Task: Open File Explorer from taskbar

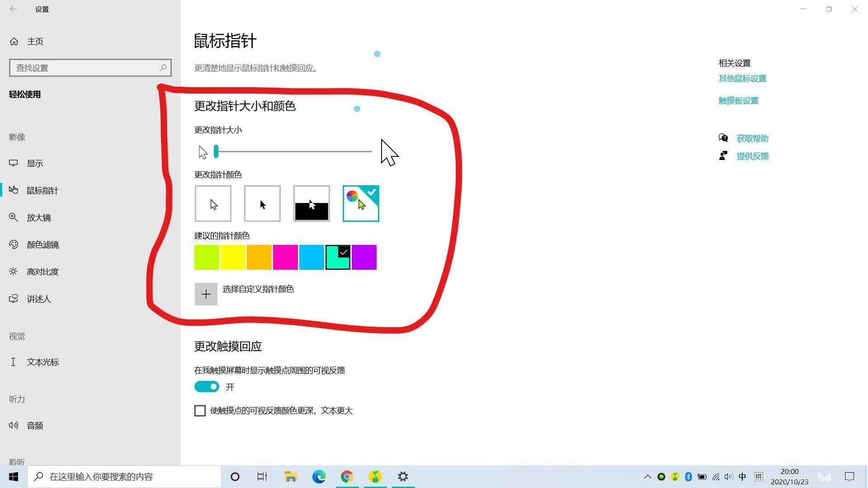Action: point(291,477)
